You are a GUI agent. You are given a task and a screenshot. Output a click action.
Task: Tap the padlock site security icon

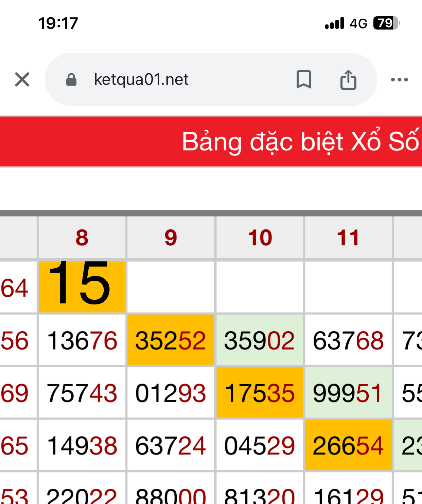tap(71, 80)
